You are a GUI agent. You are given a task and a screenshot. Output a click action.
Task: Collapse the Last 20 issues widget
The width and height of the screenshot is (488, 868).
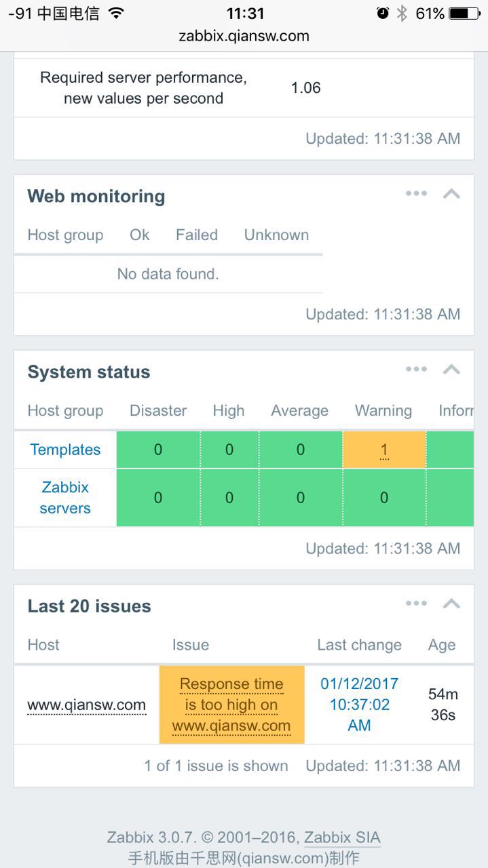click(x=451, y=604)
